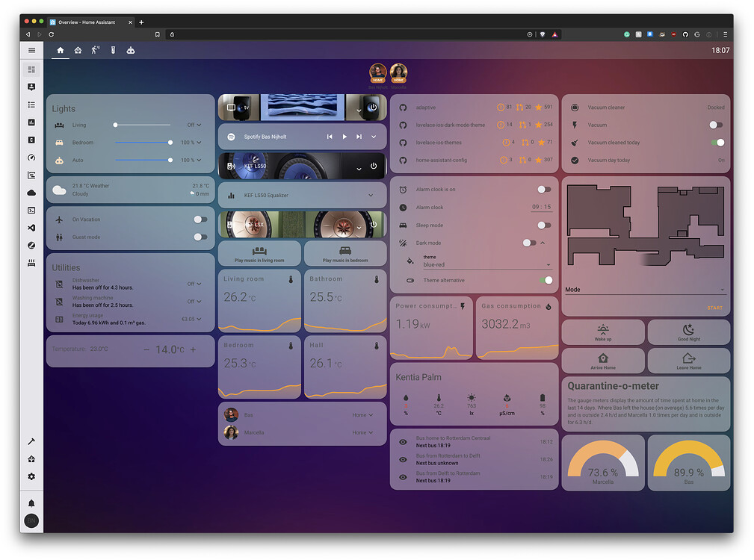Click the 09:15 alarm time field
Viewport: 754px width, 560px height.
[541, 207]
